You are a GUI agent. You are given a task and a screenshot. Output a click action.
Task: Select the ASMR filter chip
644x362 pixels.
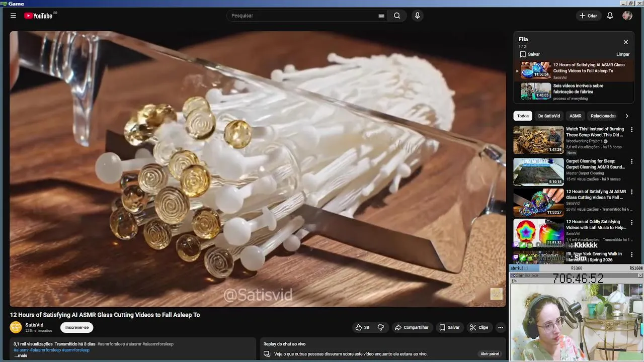(x=575, y=116)
